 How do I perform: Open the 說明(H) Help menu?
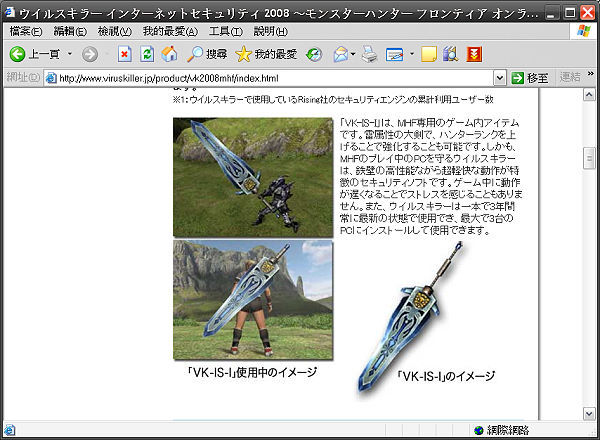(271, 31)
